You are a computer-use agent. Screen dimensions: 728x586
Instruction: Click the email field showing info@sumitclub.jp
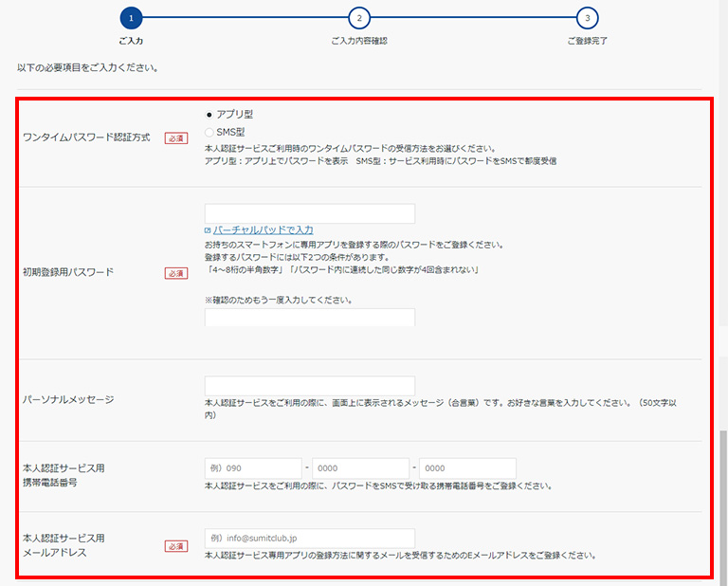point(309,539)
